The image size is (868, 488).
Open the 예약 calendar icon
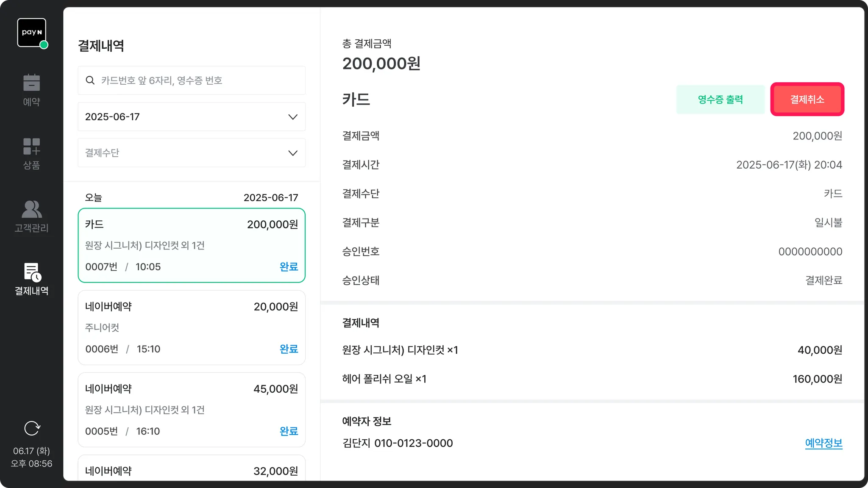tap(32, 83)
